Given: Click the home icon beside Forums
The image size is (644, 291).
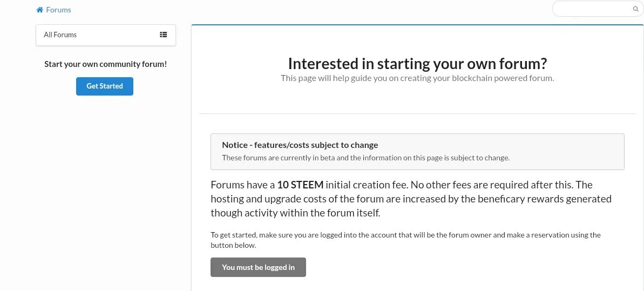Looking at the screenshot, I should click(40, 10).
